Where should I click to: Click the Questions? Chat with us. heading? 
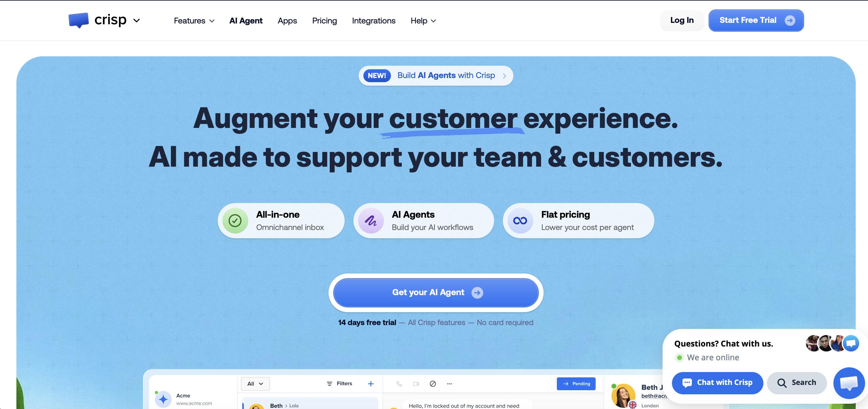point(724,344)
